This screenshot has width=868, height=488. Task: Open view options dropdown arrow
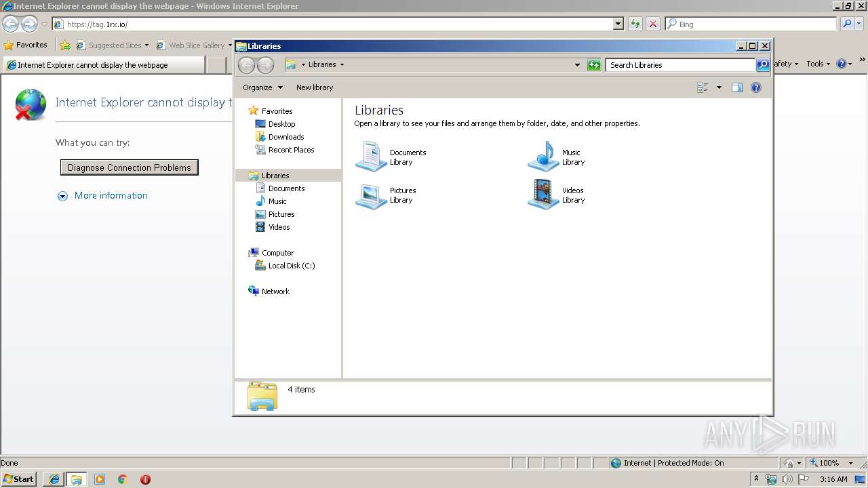pos(719,87)
